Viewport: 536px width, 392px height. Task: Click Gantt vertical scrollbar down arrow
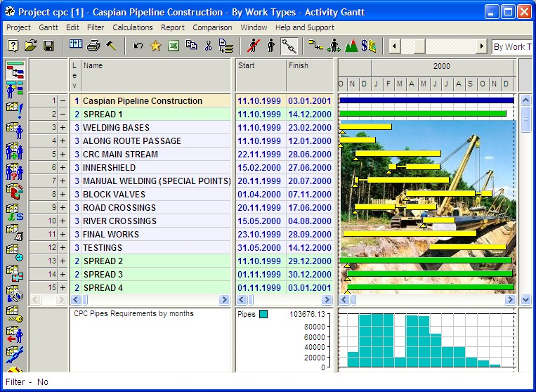click(525, 300)
